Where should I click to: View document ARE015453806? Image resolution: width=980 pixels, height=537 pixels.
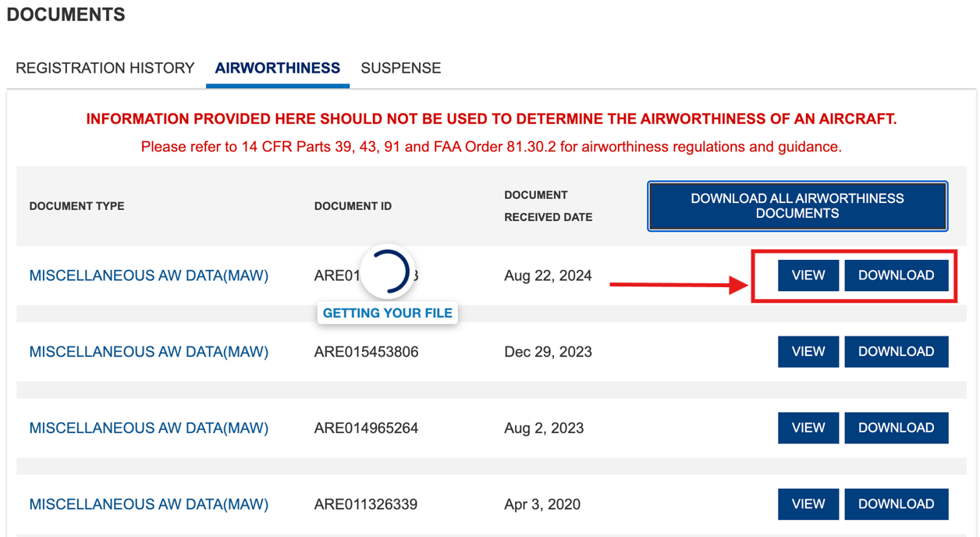(808, 352)
